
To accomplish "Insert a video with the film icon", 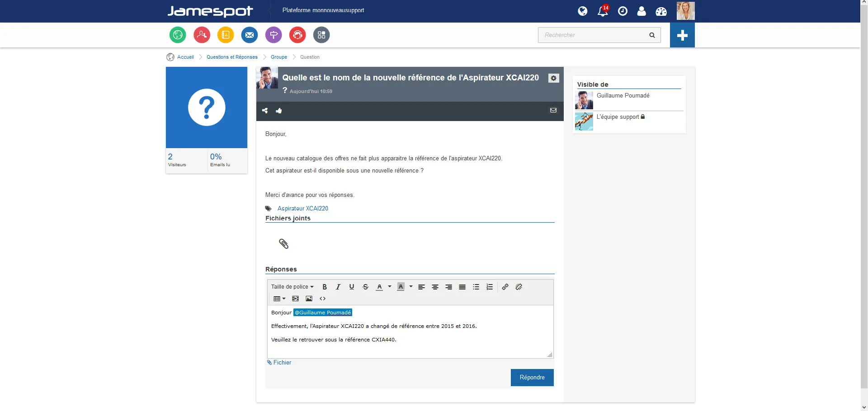I will pyautogui.click(x=295, y=299).
